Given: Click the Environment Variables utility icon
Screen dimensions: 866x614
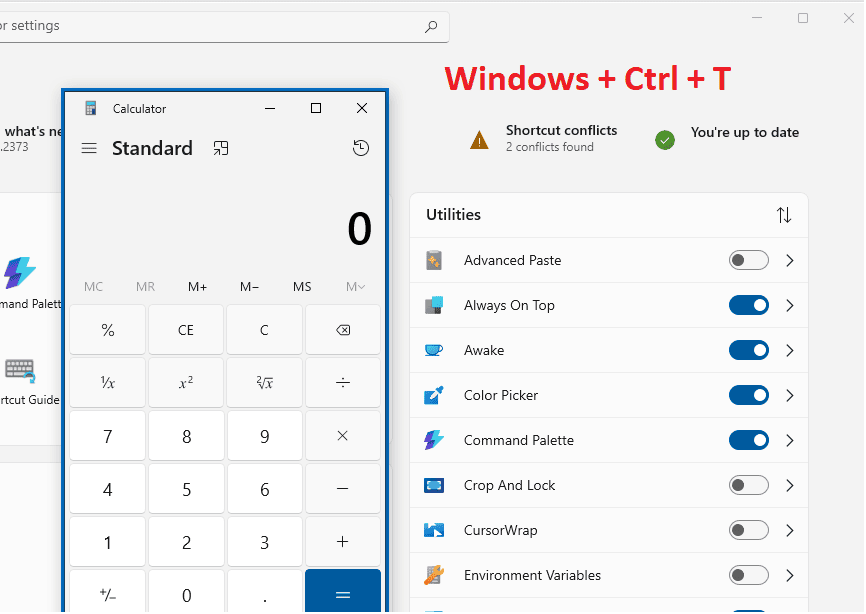Looking at the screenshot, I should tap(434, 575).
